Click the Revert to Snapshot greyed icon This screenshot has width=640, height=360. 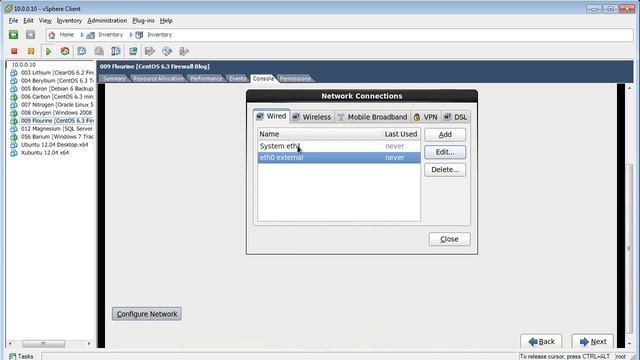(x=99, y=51)
